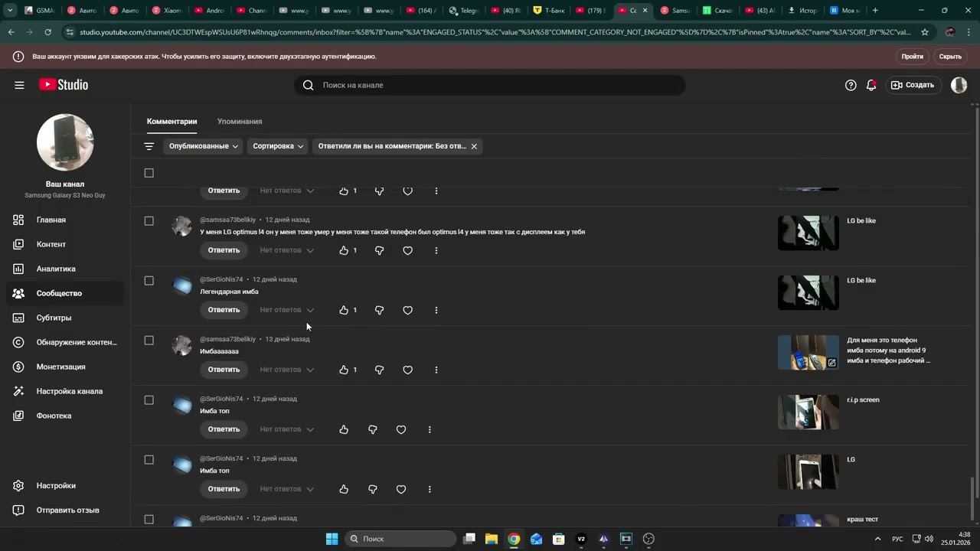Expand "Нет ответов" under "Легендарная имба"
This screenshot has width=980, height=551.
tap(287, 310)
